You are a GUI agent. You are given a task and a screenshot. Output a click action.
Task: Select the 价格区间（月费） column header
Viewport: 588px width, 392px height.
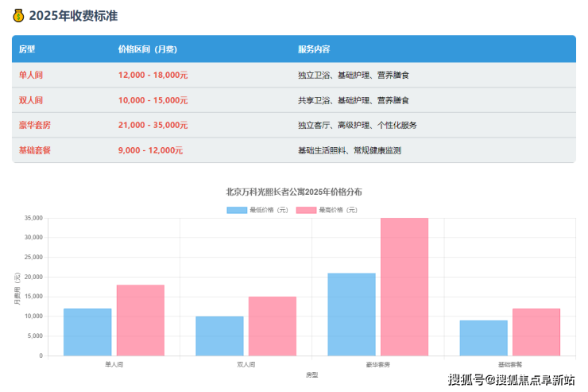[x=147, y=49]
